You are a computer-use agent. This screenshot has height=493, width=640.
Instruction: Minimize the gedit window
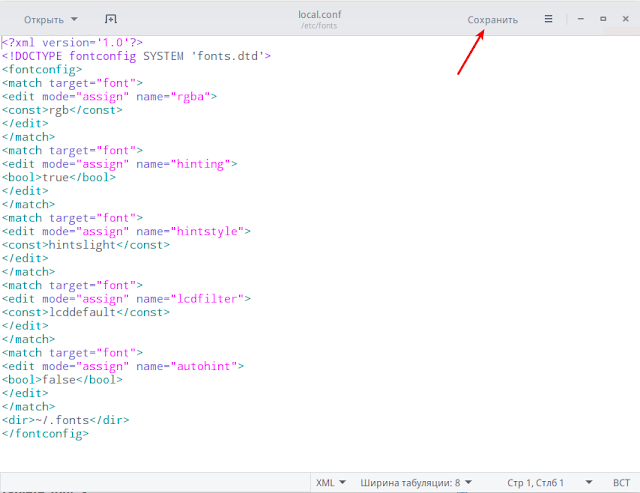click(580, 19)
